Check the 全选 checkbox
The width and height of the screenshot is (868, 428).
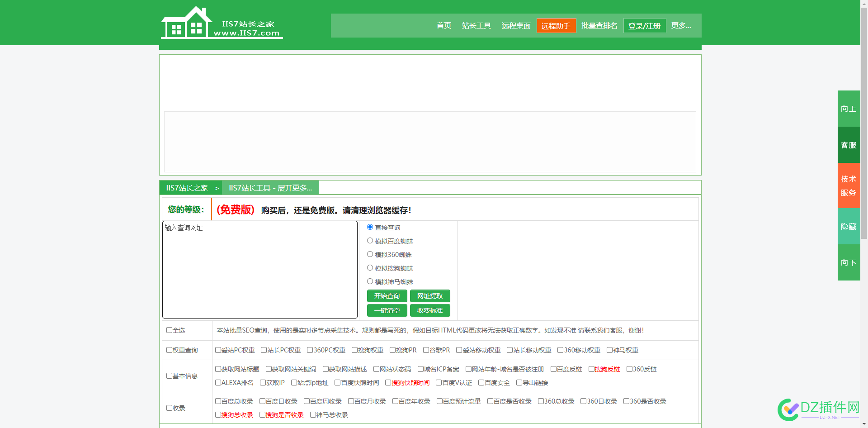tap(169, 330)
